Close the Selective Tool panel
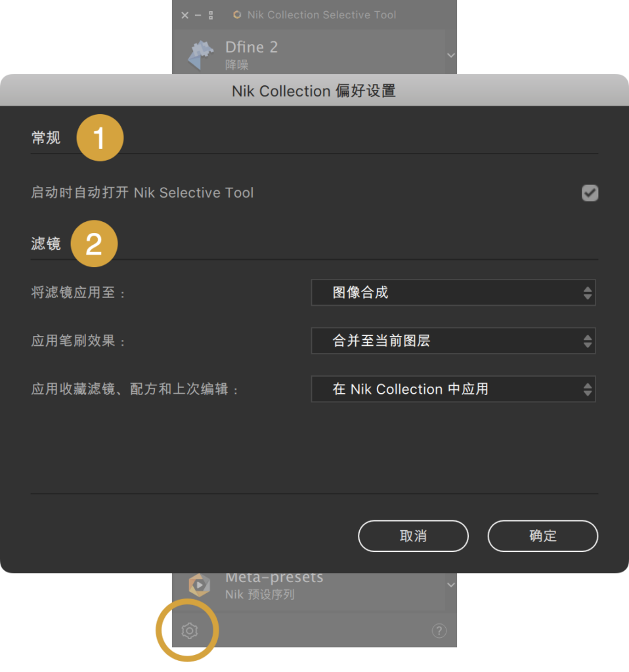This screenshot has width=629, height=672. [x=184, y=16]
